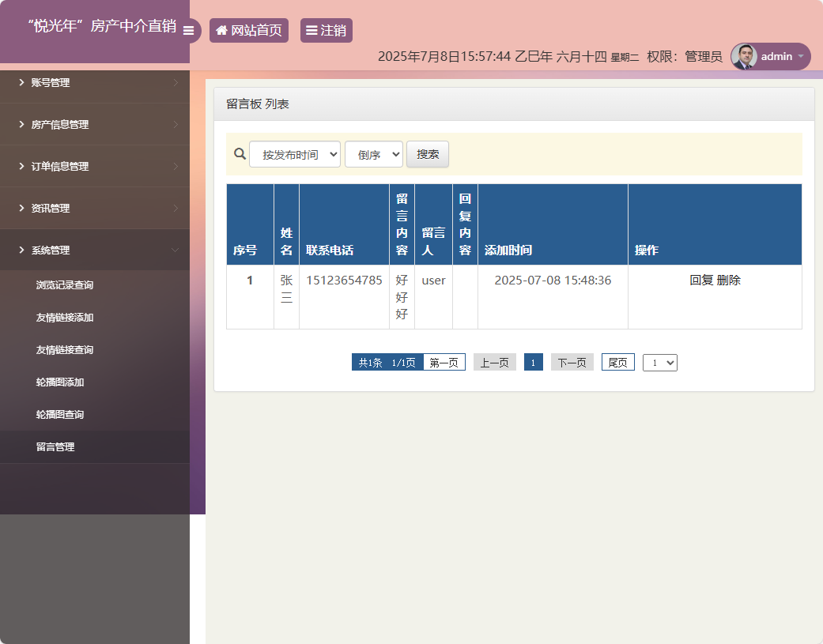The width and height of the screenshot is (823, 644).
Task: Click the 搜索 search button
Action: click(427, 154)
